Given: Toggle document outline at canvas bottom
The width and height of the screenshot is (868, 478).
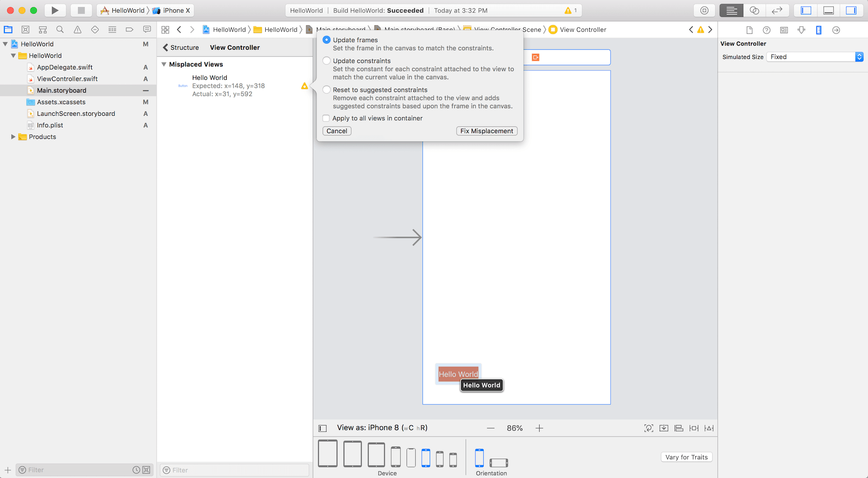Looking at the screenshot, I should [x=323, y=428].
